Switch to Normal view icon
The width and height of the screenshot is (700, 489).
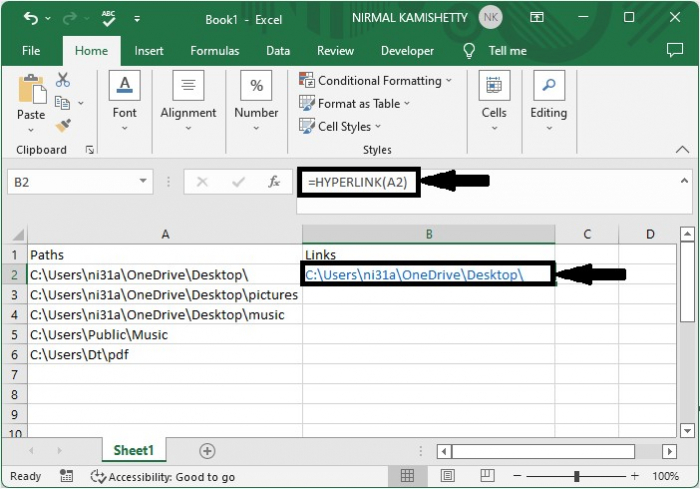(407, 476)
